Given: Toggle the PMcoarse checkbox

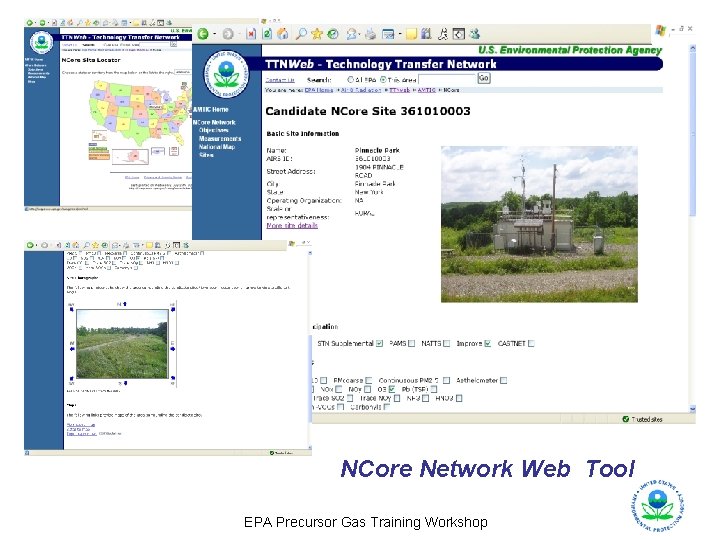Looking at the screenshot, I should 369,380.
